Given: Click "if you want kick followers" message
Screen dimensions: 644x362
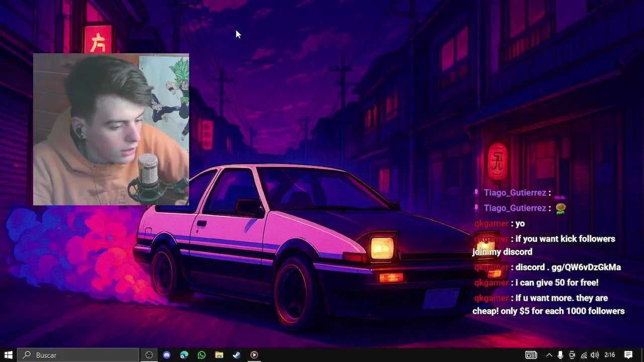Looking at the screenshot, I should (x=544, y=245).
